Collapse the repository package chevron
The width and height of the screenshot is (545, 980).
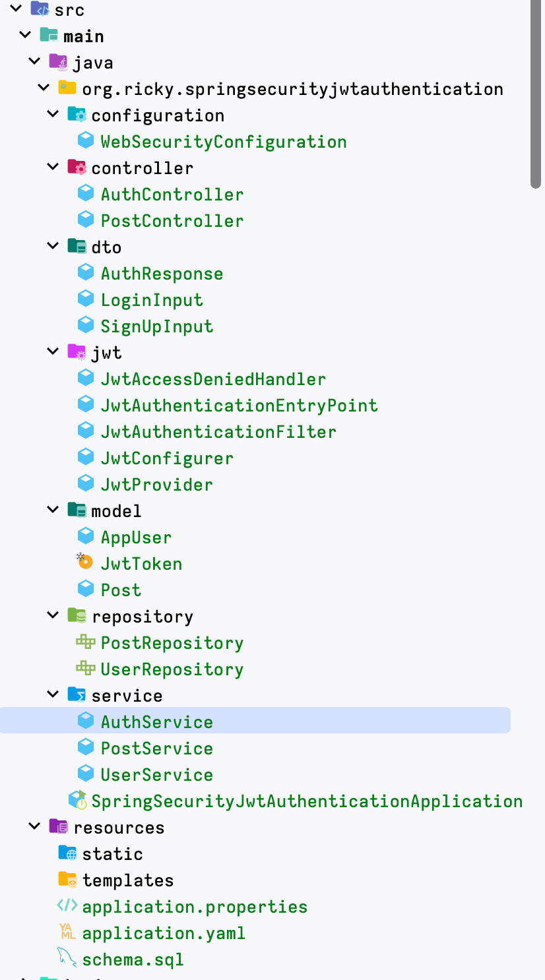click(53, 615)
